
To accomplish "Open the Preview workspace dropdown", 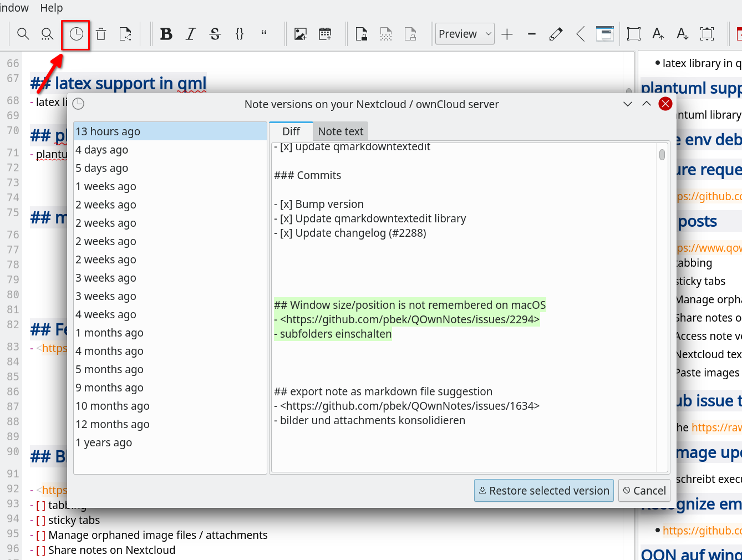I will [x=465, y=34].
